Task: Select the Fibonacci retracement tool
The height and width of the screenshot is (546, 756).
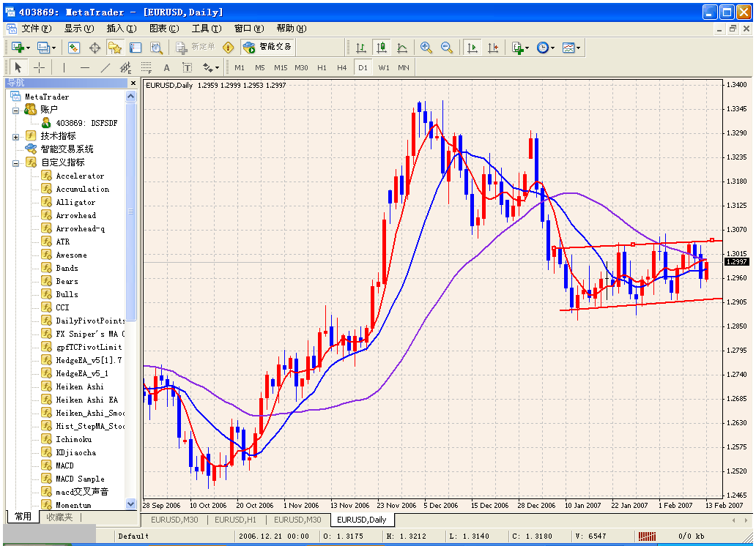Action: click(x=146, y=67)
